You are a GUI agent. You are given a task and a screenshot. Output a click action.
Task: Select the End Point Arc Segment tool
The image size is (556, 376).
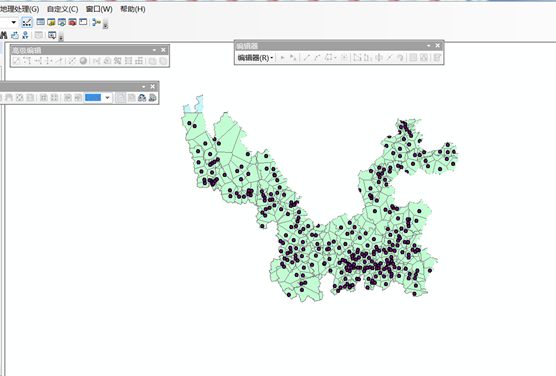coord(317,57)
